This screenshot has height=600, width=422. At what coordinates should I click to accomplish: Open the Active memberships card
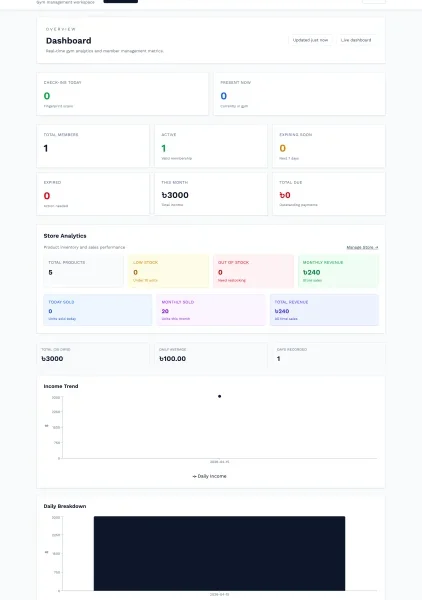(x=211, y=146)
